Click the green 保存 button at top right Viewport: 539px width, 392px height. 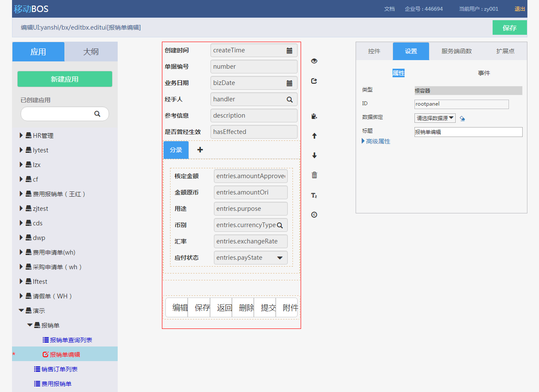(509, 28)
